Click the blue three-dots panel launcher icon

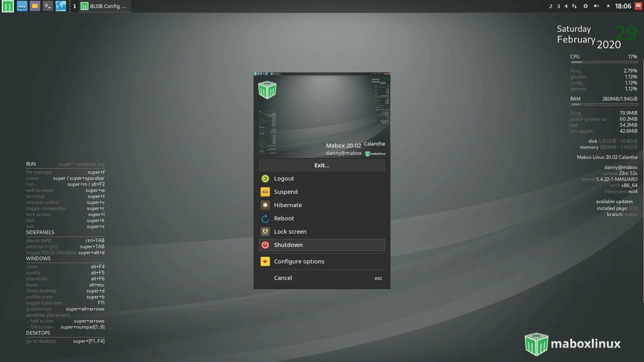point(22,6)
